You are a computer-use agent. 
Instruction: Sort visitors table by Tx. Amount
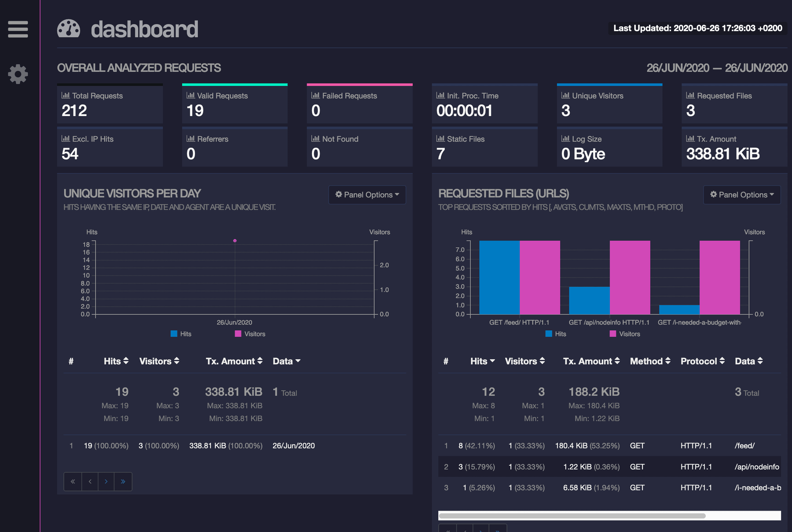(x=234, y=361)
